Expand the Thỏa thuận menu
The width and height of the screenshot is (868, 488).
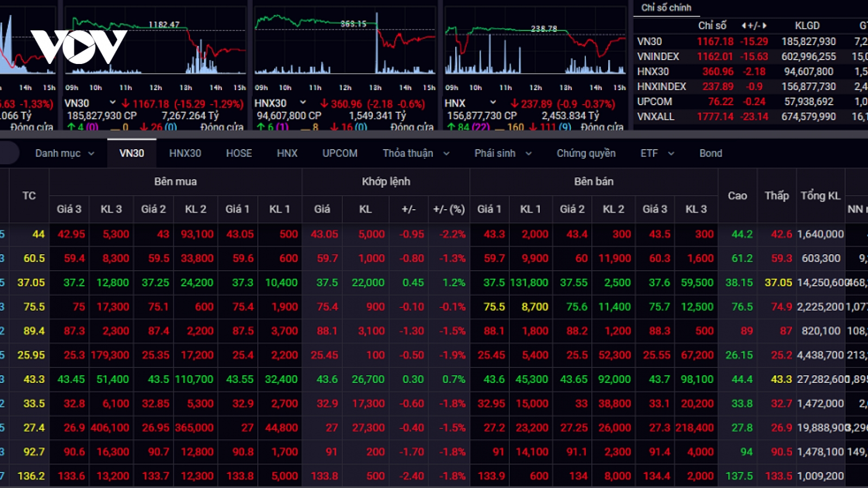click(416, 153)
